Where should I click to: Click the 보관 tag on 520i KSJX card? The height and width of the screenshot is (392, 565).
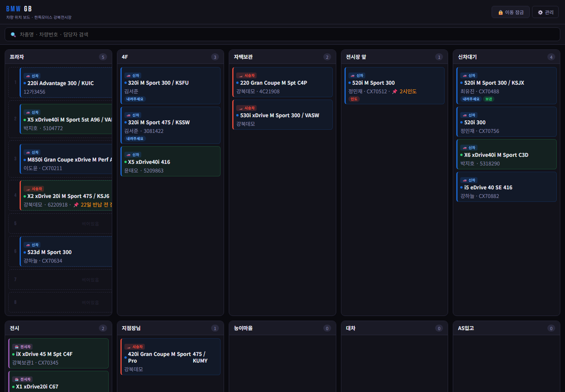[x=488, y=99]
